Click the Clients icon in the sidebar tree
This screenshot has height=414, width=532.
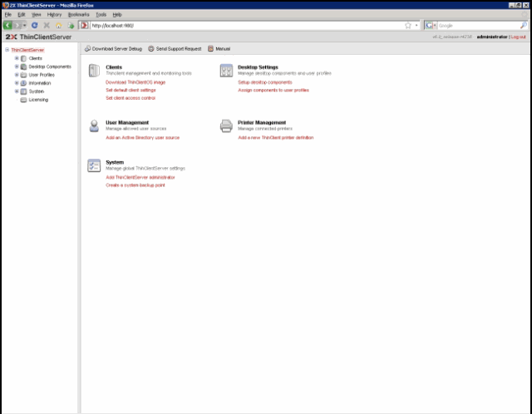tap(24, 58)
